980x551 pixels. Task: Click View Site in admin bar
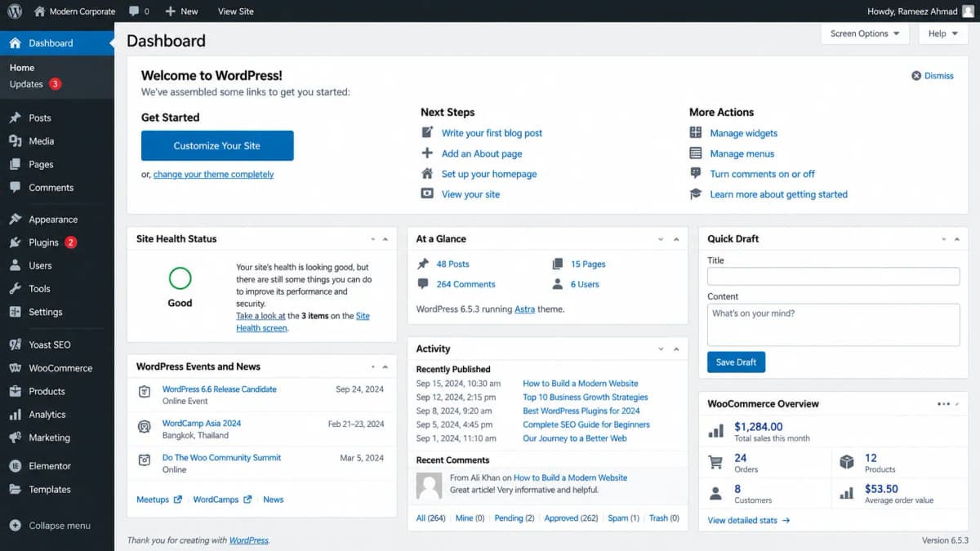pyautogui.click(x=235, y=11)
